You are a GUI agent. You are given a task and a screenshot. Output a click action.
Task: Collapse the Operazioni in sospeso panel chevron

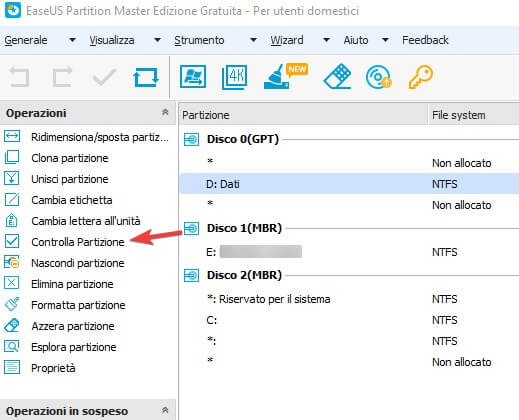[x=165, y=410]
